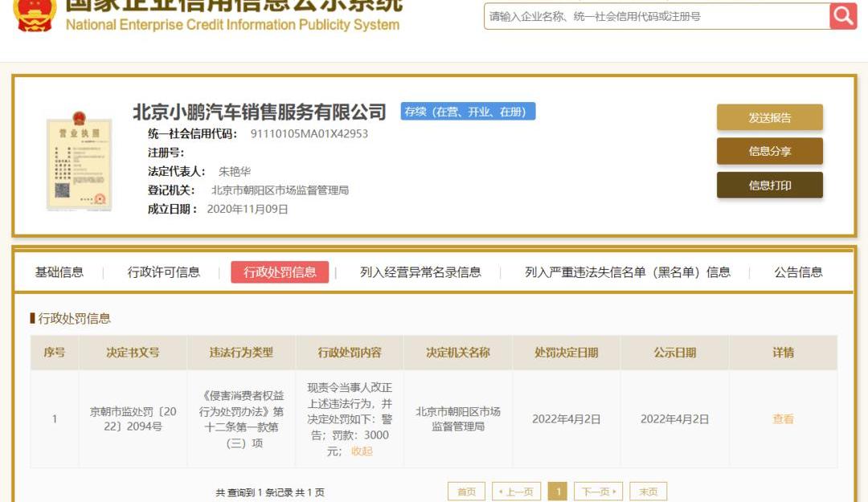Viewport: 868px width, 502px height.
Task: Focus the enterprise name search field
Action: 657,17
